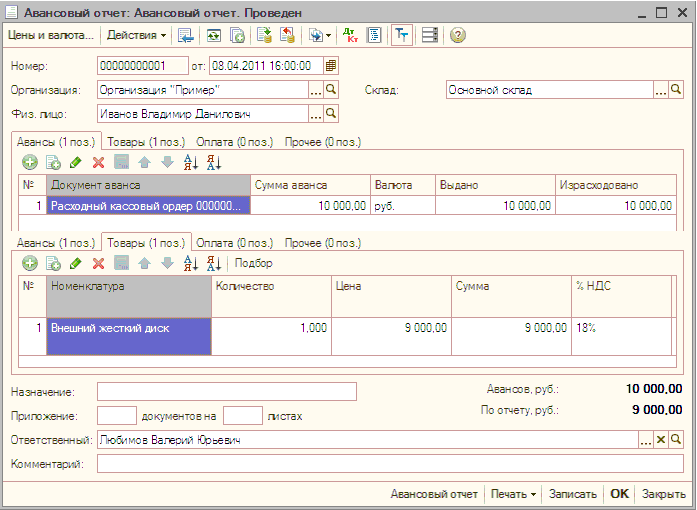Show the Дт/Кт posting results
This screenshot has height=510, width=697.
click(x=350, y=35)
